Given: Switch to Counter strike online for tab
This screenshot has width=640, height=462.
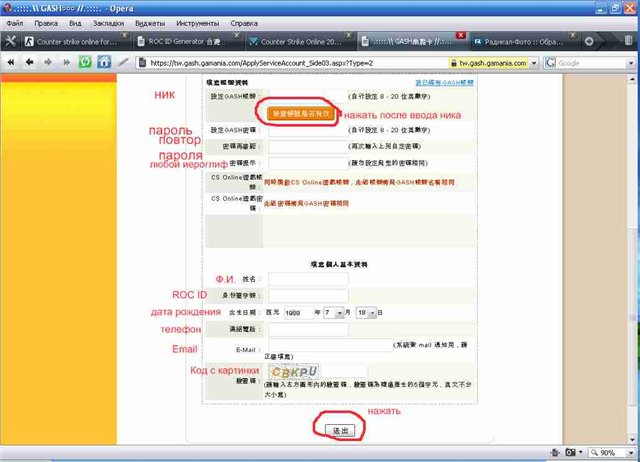Looking at the screenshot, I should [x=76, y=41].
